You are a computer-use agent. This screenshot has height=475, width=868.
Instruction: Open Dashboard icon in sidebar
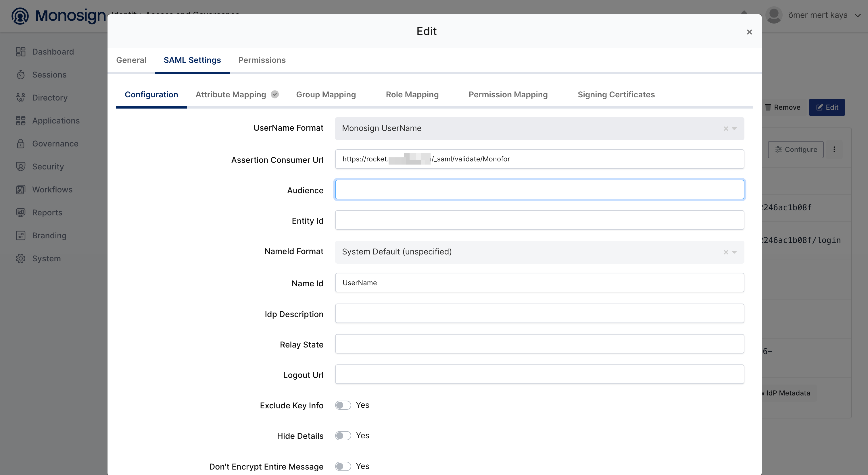tap(21, 51)
